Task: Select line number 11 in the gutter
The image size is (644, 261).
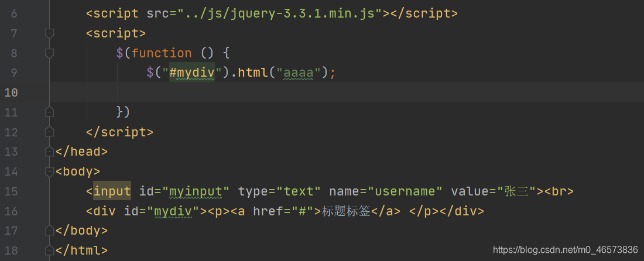Action: tap(11, 112)
